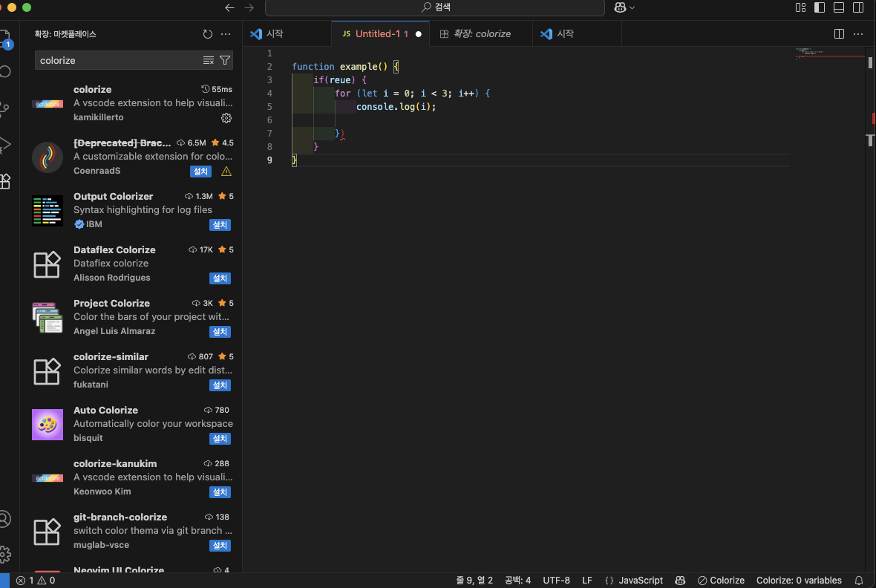Screen dimensions: 876x588
Task: Click cursor position 줄 9, 열 2
Action: pos(474,581)
